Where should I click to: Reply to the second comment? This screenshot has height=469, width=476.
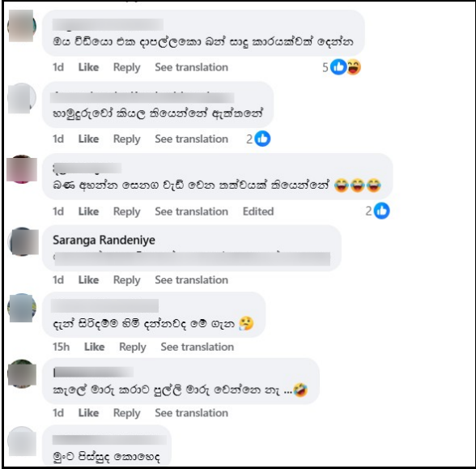pos(126,139)
